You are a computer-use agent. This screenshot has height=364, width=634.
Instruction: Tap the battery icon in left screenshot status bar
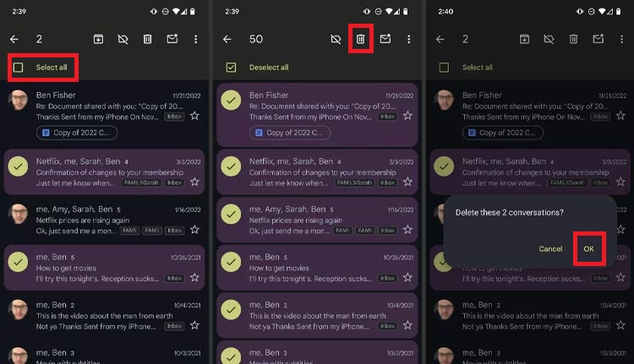(x=193, y=11)
